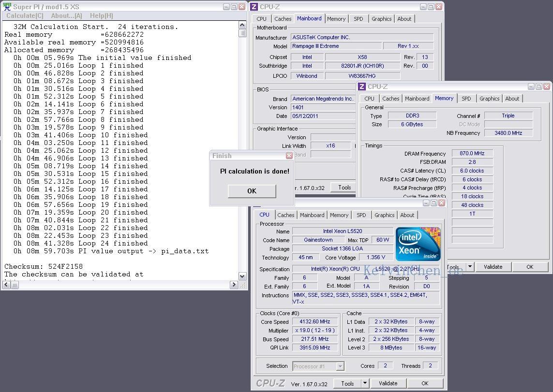Expand Tools dropdown arrow in front CPU-Z window
The image size is (553, 392).
tap(365, 384)
